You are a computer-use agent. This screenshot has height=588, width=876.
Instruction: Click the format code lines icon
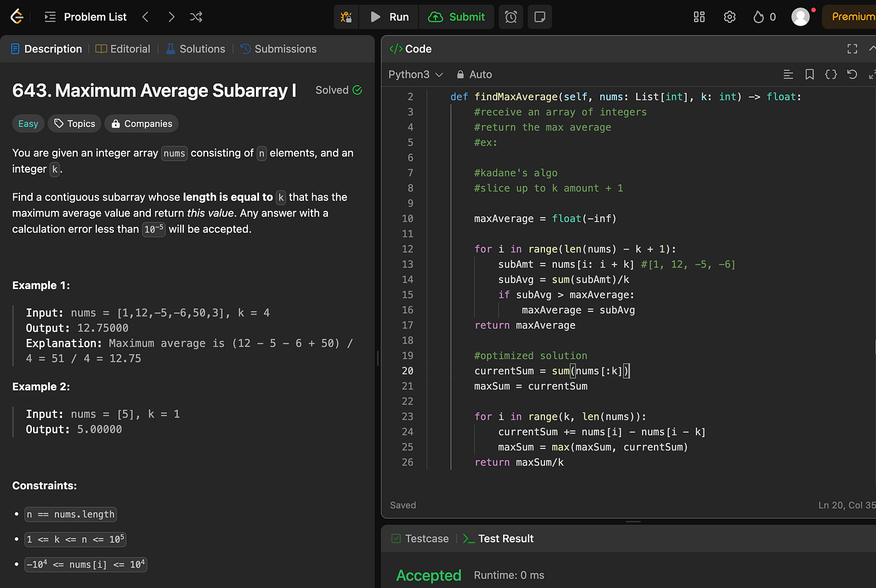click(788, 74)
